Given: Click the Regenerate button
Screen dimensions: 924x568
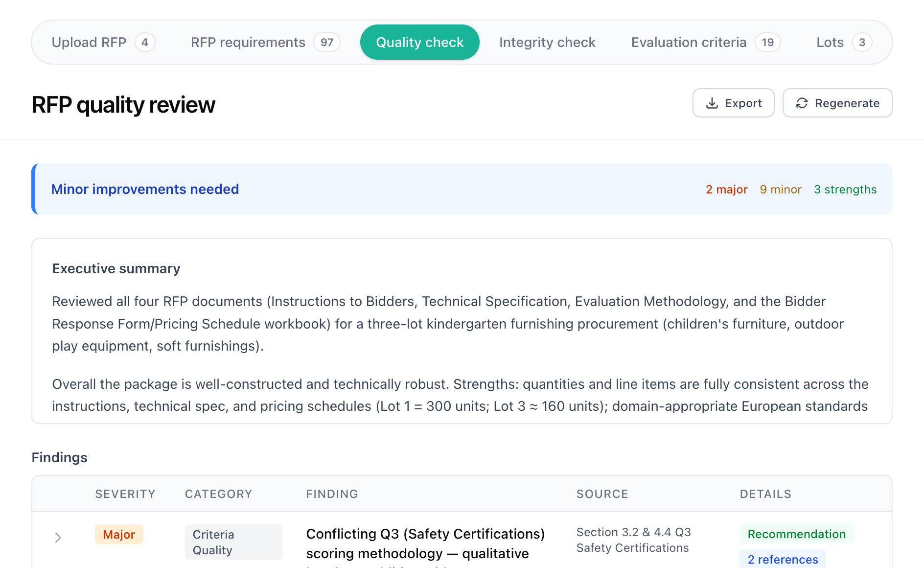Looking at the screenshot, I should [x=837, y=103].
